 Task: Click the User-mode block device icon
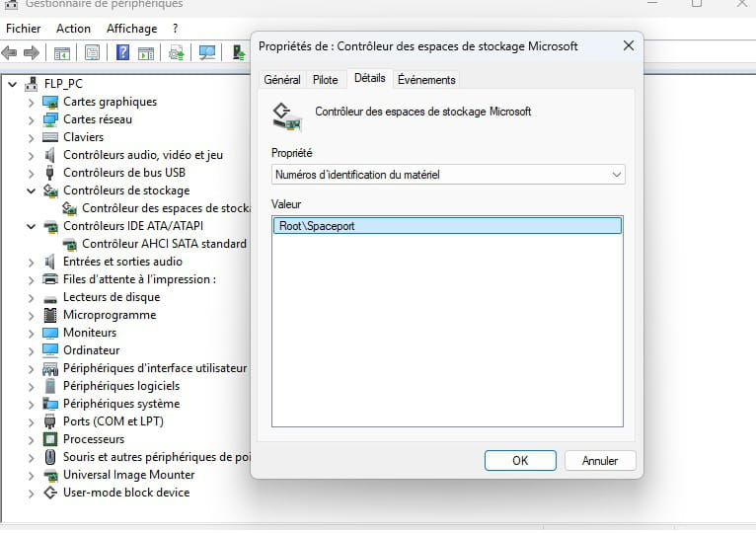[50, 493]
